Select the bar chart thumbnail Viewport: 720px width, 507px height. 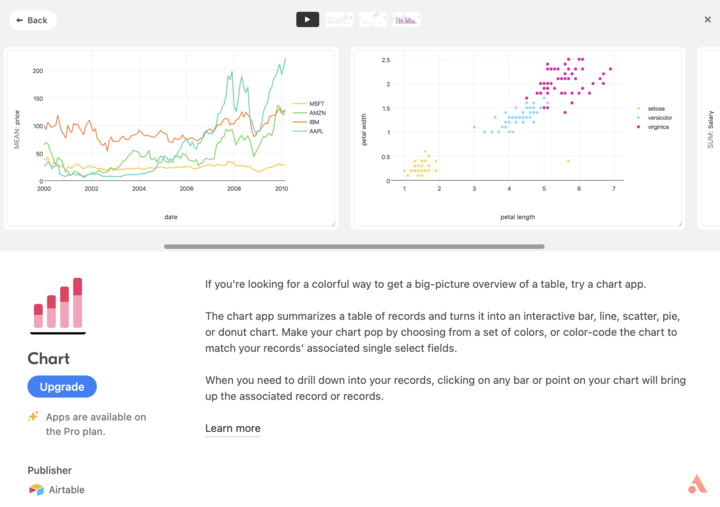tap(406, 19)
